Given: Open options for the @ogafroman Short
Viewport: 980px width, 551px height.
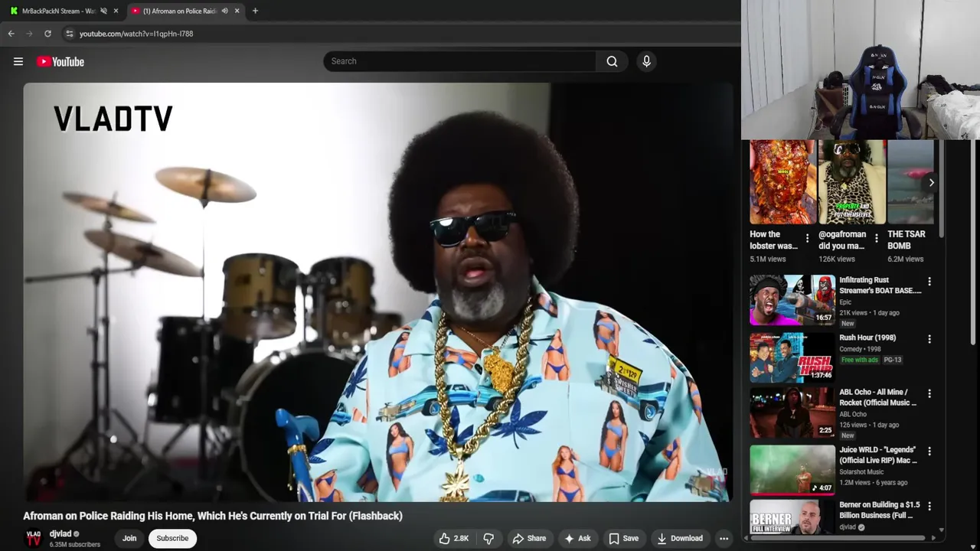Looking at the screenshot, I should [877, 239].
